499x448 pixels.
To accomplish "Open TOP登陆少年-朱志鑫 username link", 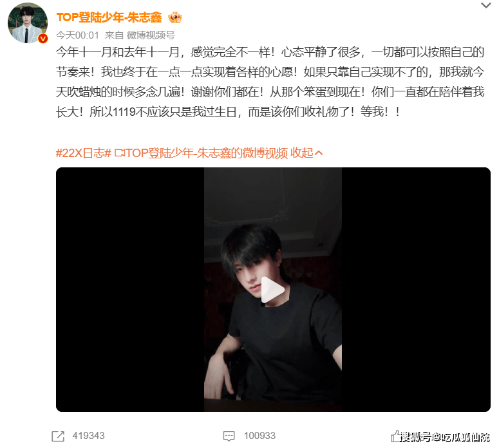I will 109,17.
